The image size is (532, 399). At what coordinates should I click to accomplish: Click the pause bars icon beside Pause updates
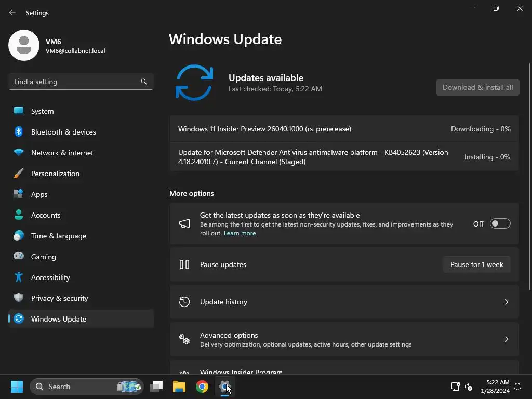(184, 264)
